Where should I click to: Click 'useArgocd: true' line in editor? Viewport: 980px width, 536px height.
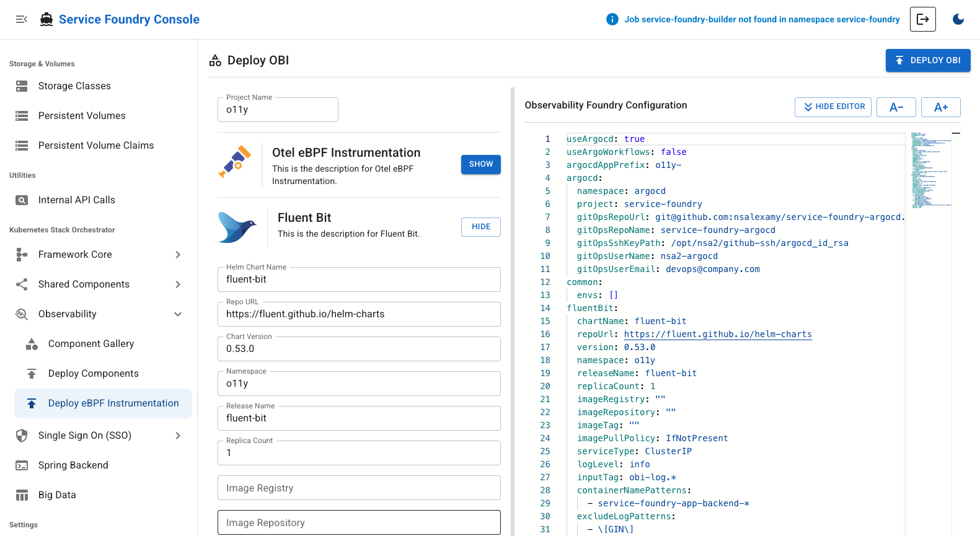606,139
